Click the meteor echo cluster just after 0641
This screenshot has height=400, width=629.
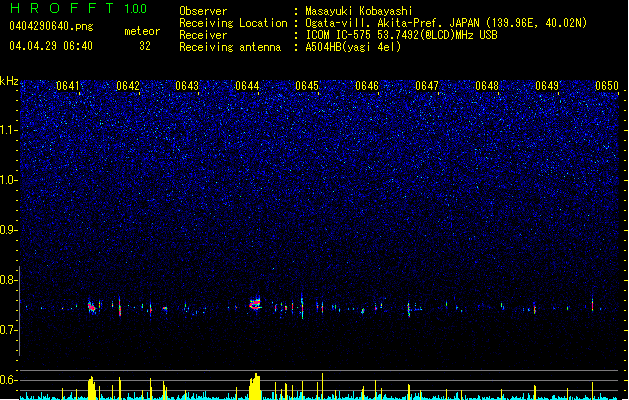pyautogui.click(x=92, y=307)
